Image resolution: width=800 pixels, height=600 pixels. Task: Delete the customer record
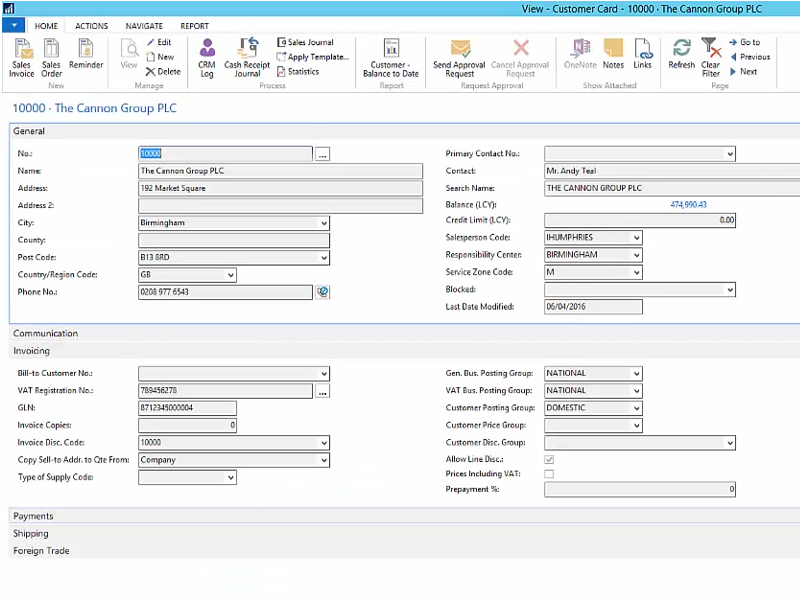(x=163, y=72)
